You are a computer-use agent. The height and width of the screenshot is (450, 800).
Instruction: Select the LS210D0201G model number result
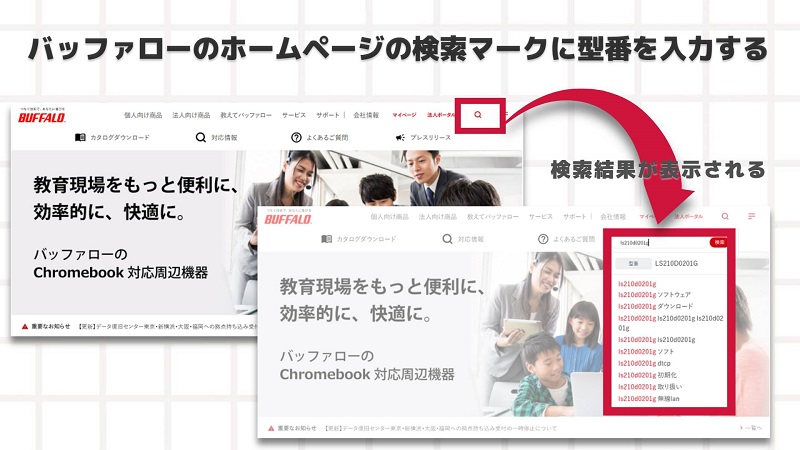(x=676, y=264)
